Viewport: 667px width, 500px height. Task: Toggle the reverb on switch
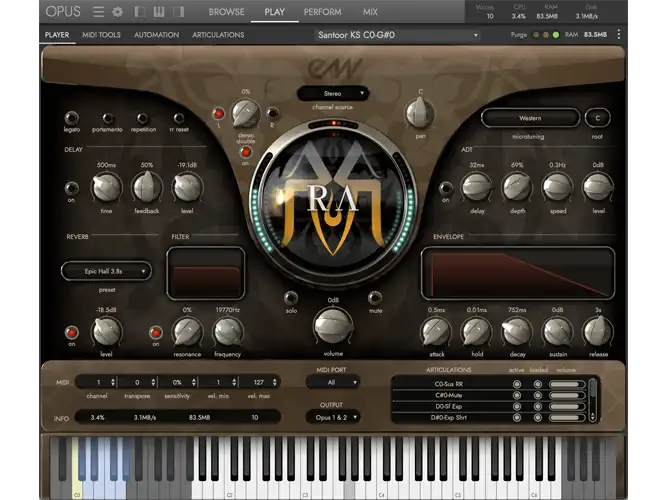pyautogui.click(x=71, y=332)
